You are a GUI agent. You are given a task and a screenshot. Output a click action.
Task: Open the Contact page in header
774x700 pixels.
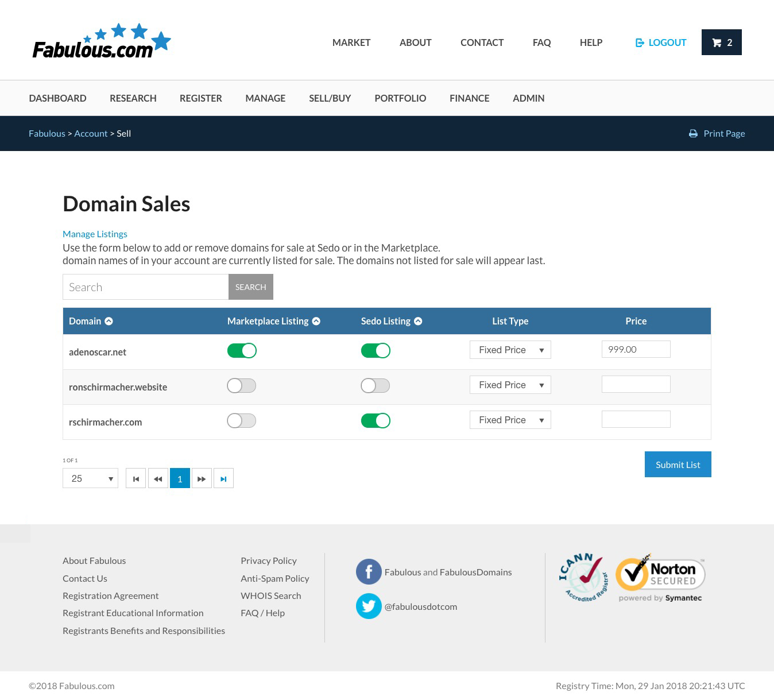pyautogui.click(x=482, y=42)
